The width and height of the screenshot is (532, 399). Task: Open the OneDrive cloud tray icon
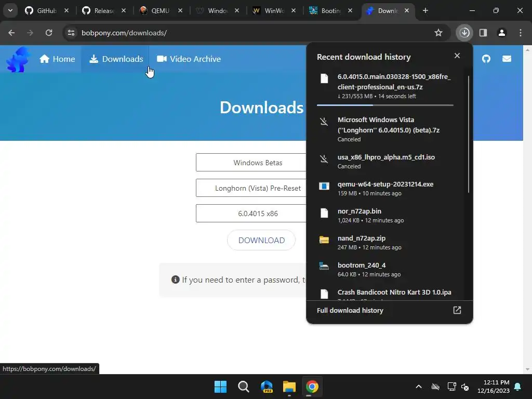(435, 387)
